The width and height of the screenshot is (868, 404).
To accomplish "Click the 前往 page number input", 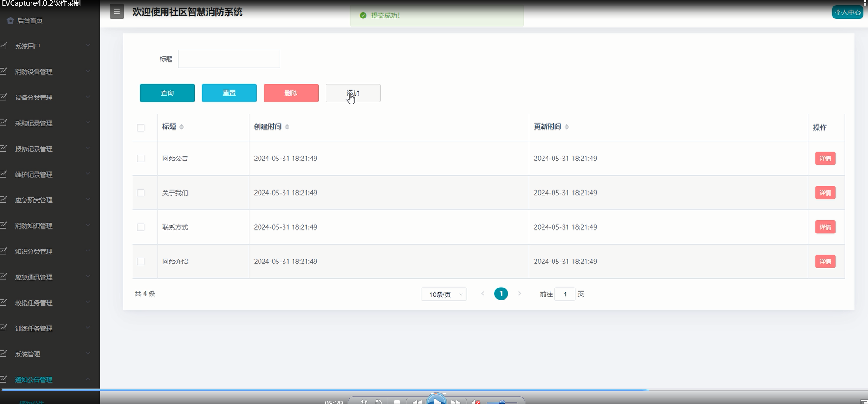I will click(x=565, y=294).
